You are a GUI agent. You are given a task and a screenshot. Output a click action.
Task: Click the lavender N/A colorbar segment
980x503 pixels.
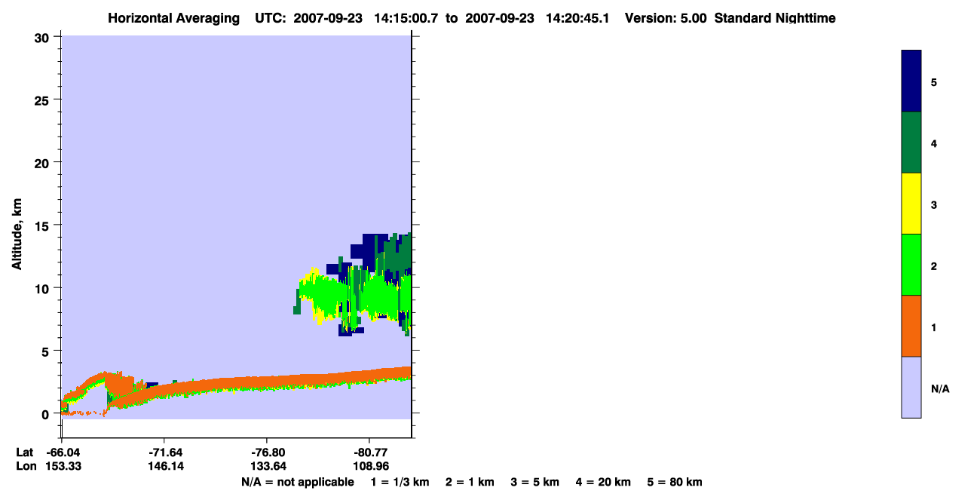911,387
